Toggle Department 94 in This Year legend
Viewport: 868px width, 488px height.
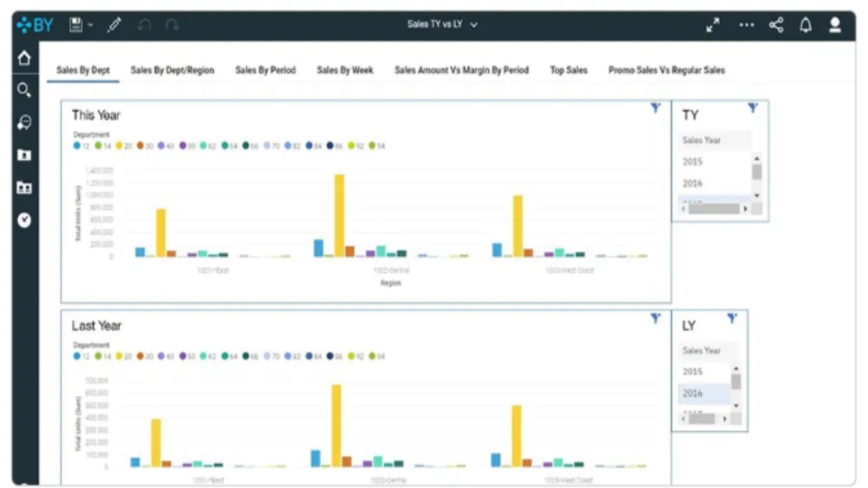click(x=377, y=146)
